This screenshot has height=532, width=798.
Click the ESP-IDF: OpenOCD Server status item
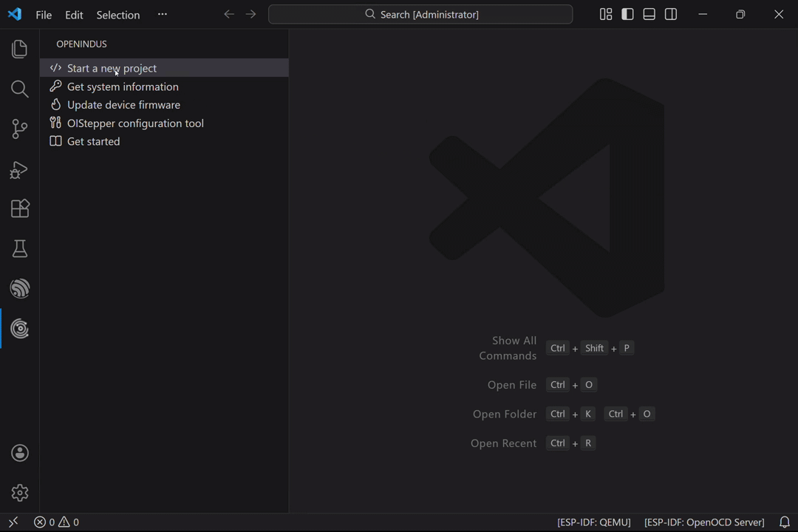(703, 522)
